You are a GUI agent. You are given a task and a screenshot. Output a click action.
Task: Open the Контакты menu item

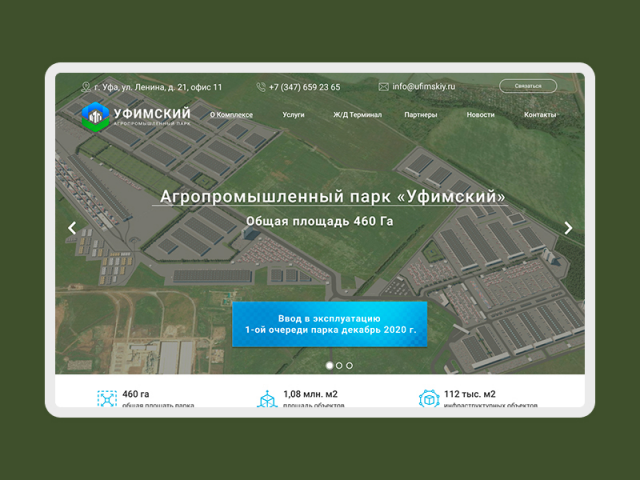point(540,115)
